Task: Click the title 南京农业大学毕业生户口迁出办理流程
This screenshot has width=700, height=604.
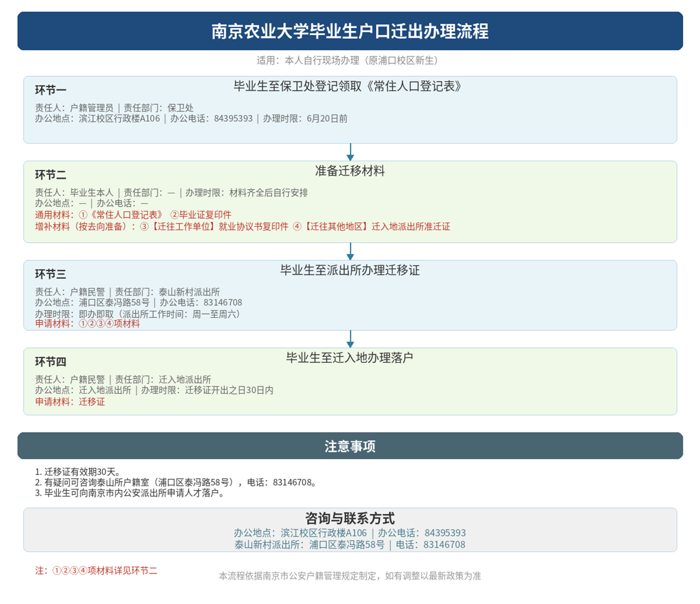Action: [350, 31]
